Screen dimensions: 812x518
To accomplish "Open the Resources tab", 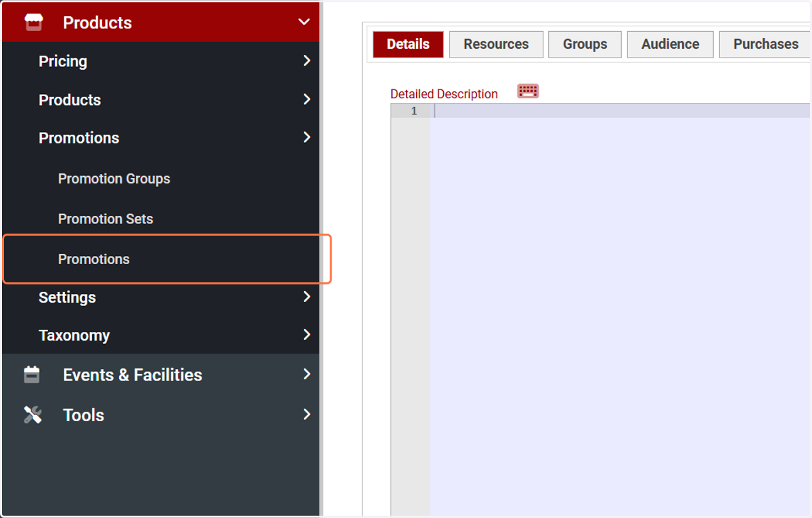I will (496, 44).
